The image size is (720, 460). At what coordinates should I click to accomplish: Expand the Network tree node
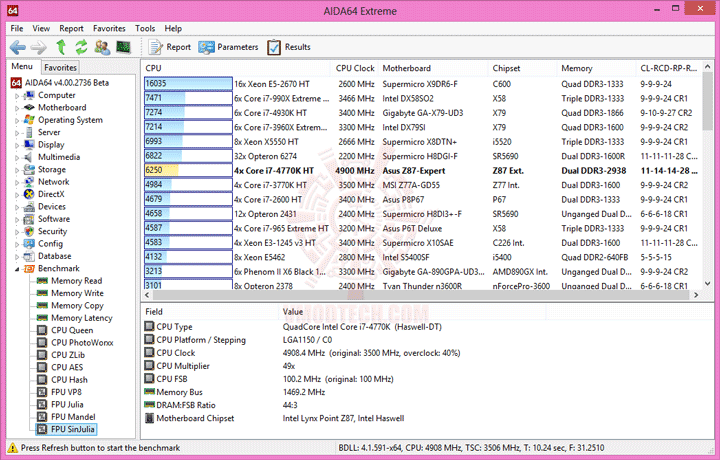(17, 183)
